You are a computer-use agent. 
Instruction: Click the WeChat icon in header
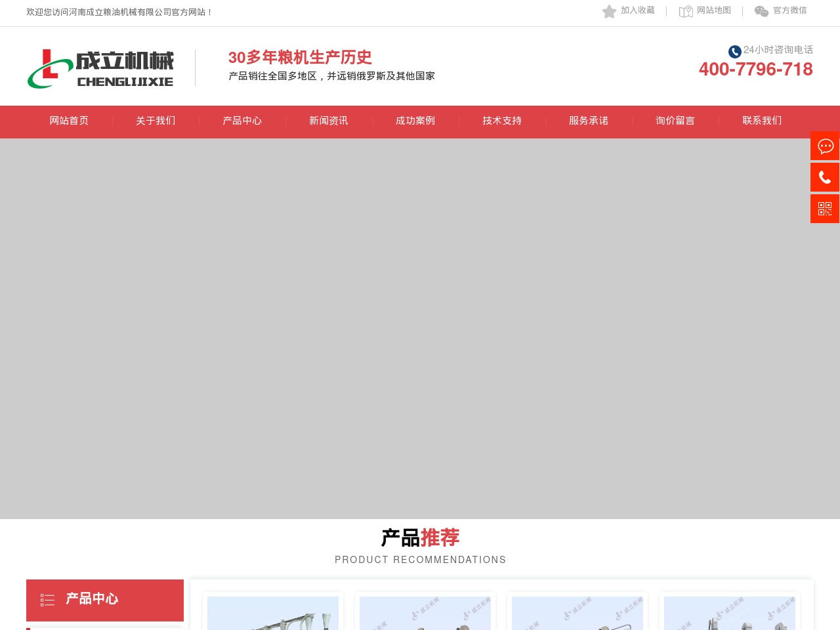pos(761,11)
